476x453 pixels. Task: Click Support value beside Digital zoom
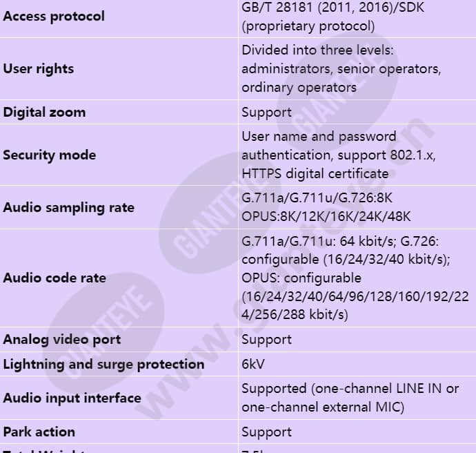pos(266,112)
